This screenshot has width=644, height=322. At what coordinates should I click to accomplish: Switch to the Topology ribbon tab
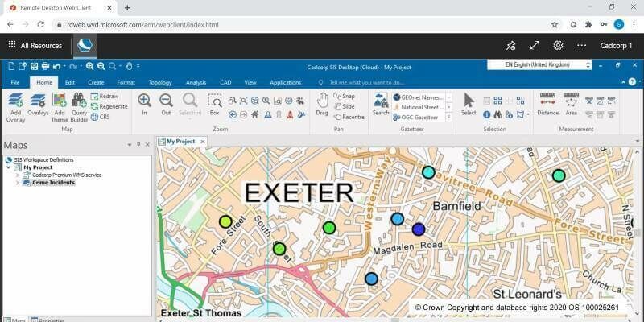pos(160,82)
